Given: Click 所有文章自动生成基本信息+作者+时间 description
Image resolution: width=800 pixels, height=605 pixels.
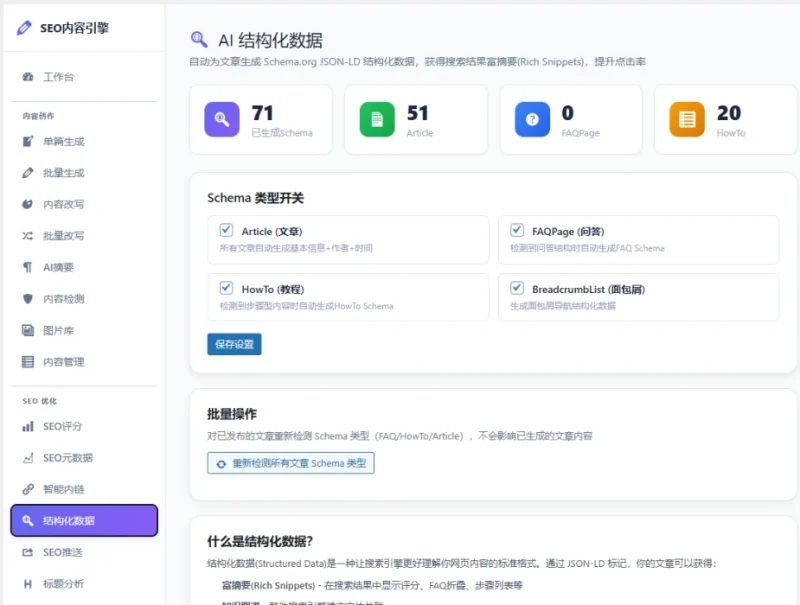Looking at the screenshot, I should 296,248.
